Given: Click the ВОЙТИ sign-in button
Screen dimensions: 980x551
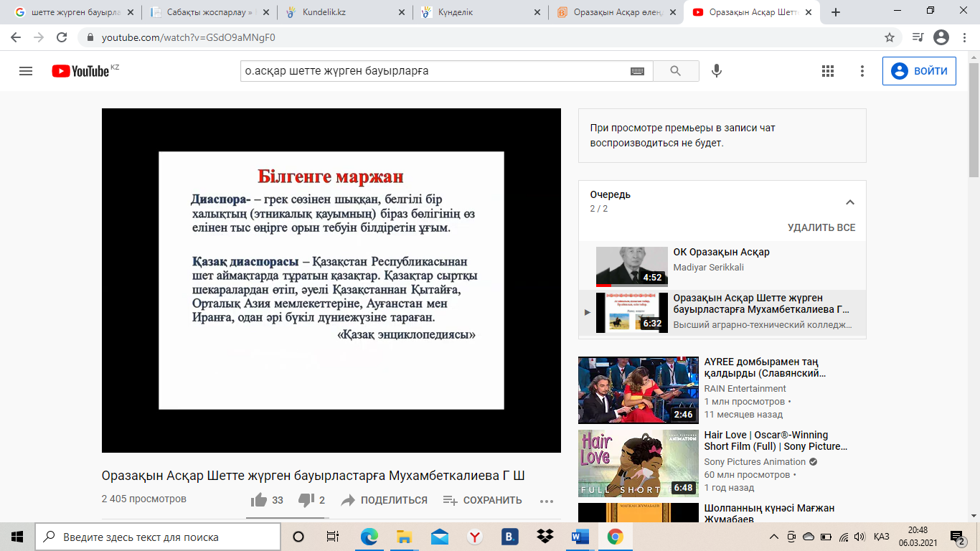Looking at the screenshot, I should tap(919, 71).
